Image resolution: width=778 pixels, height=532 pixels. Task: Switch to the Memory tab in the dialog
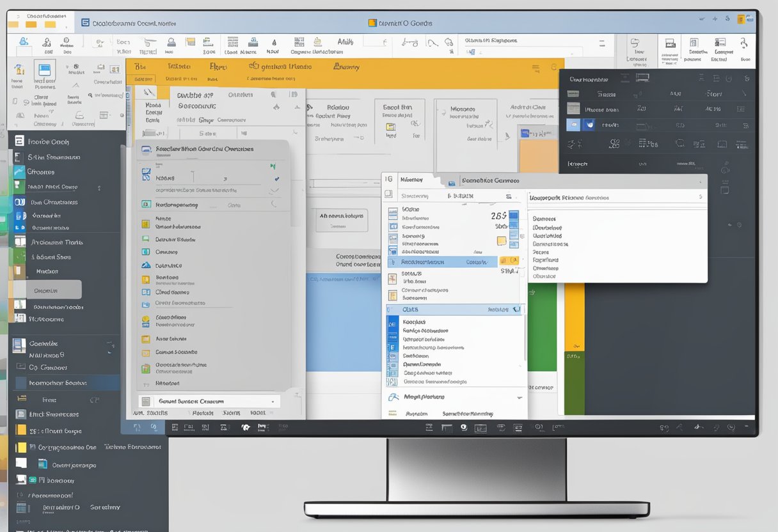tap(413, 180)
